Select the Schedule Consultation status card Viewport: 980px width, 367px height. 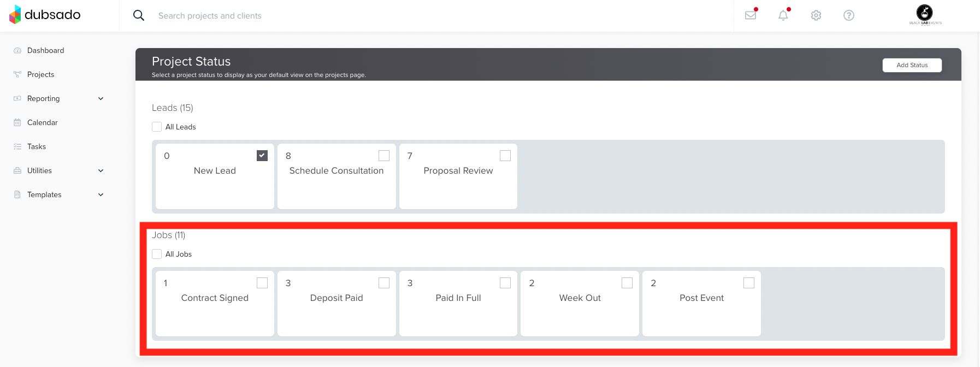coord(336,176)
